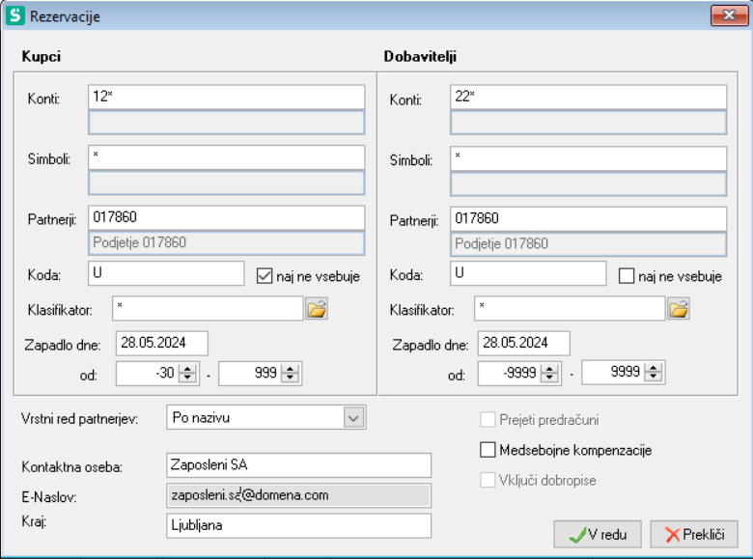Click Kupci 'Podjetje 017860' description box
This screenshot has height=560, width=753.
coord(226,242)
